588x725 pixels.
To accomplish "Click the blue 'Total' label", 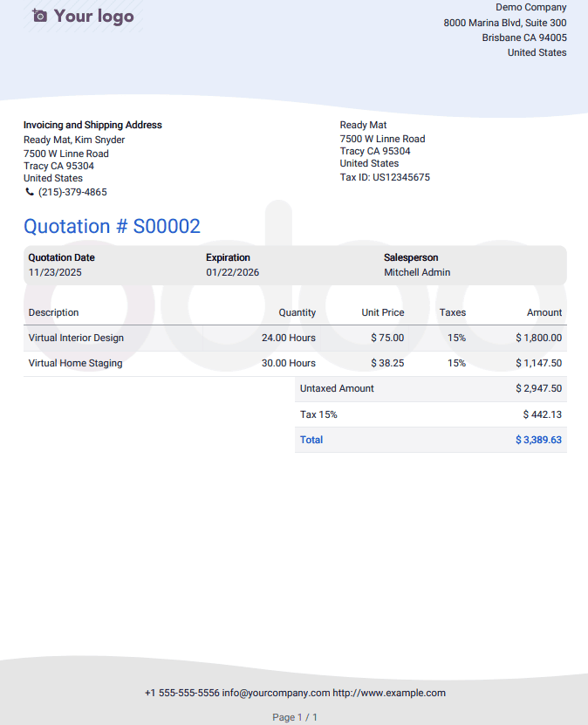I will coord(311,440).
